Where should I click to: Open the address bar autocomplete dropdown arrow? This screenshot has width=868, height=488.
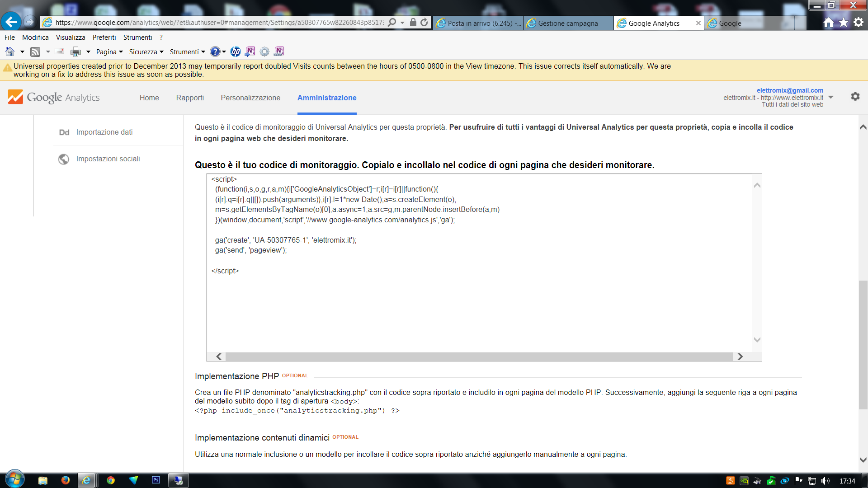402,23
